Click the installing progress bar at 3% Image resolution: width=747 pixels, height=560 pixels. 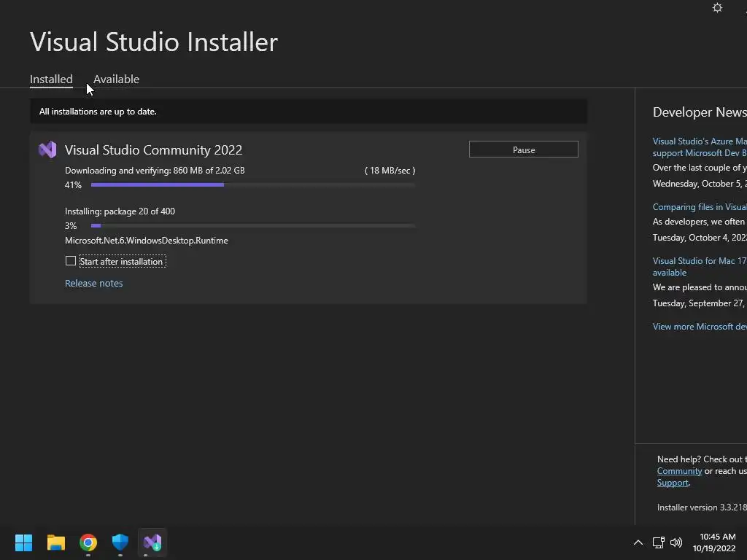pyautogui.click(x=253, y=226)
